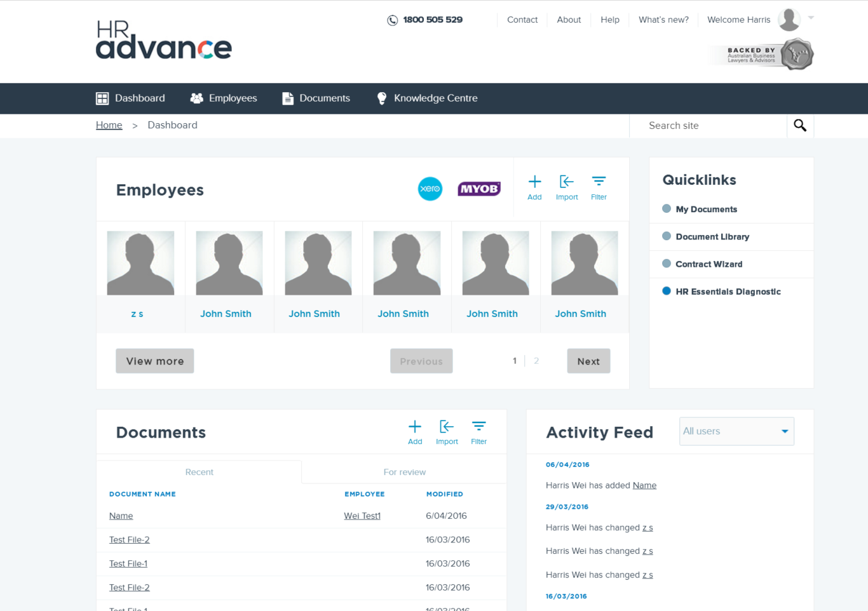Select the Recent documents tab
The image size is (868, 611).
click(199, 472)
